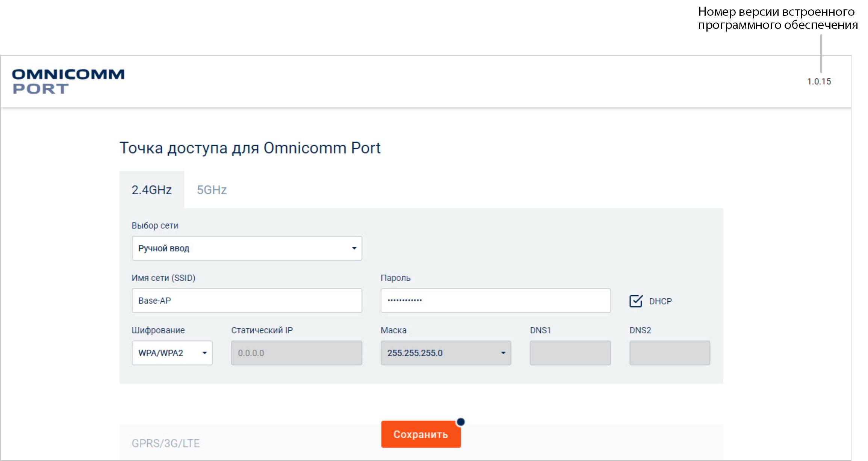Click the Omnicomm Port logo
The height and width of the screenshot is (461, 868).
point(68,81)
